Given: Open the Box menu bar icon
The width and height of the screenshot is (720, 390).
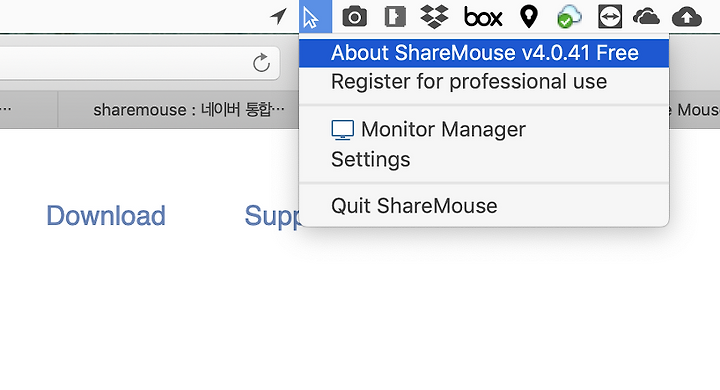Looking at the screenshot, I should [483, 17].
